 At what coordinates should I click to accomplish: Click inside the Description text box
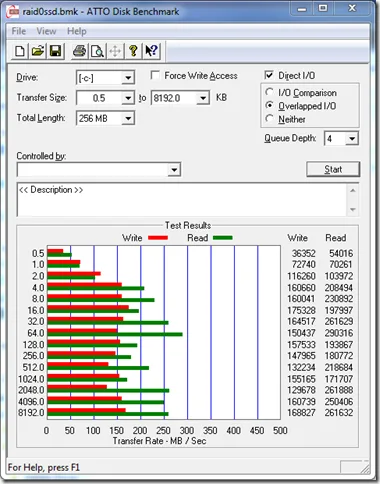click(182, 200)
